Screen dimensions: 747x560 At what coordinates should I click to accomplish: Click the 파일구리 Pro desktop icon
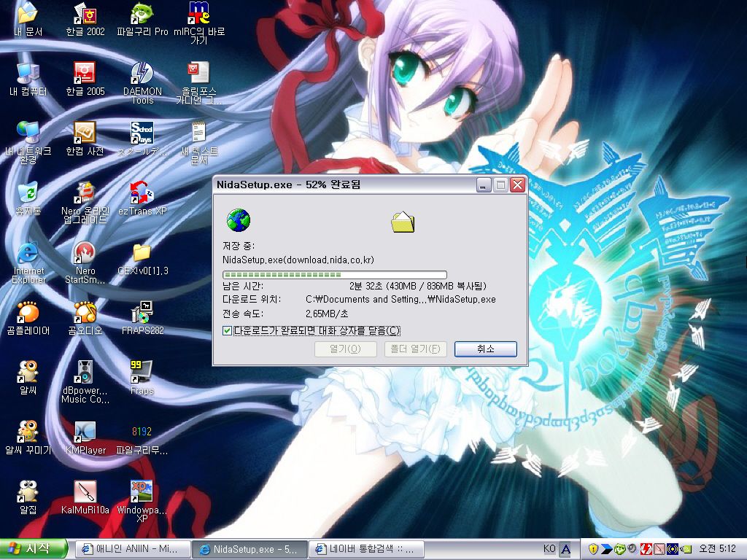pos(142,14)
